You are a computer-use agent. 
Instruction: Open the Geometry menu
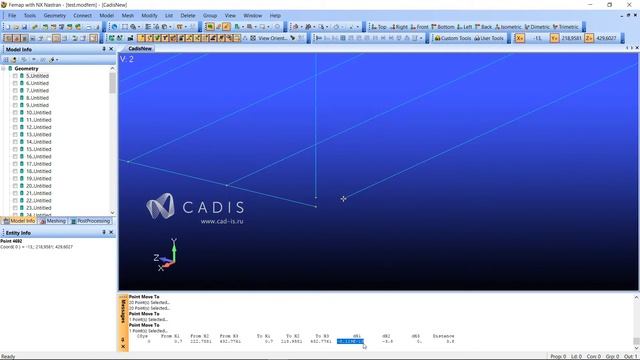(x=55, y=16)
